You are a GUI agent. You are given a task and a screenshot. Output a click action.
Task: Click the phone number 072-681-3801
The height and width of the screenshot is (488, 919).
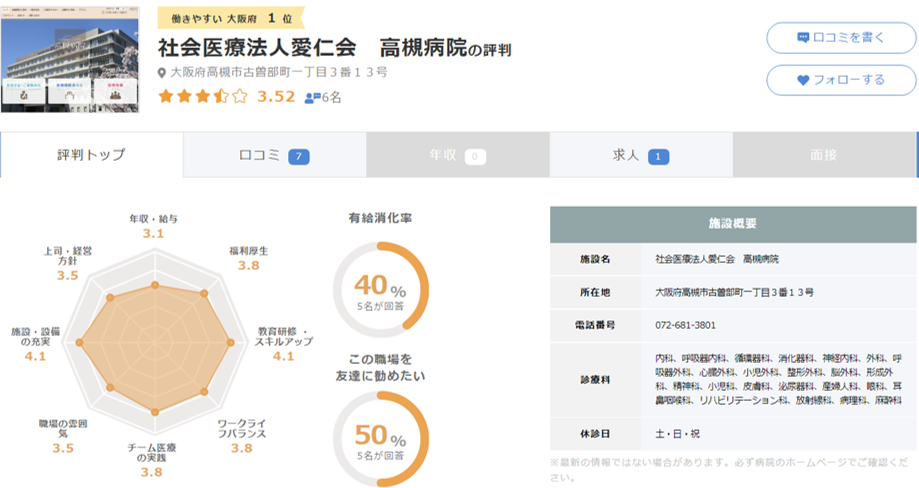[x=685, y=325]
